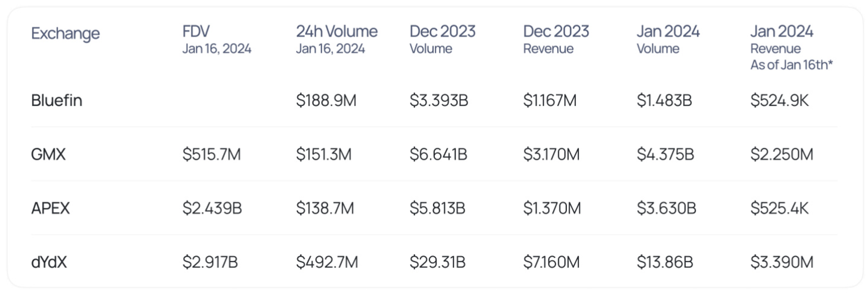Click the $7.160M dYdX revenue cell
This screenshot has width=868, height=296.
[551, 262]
